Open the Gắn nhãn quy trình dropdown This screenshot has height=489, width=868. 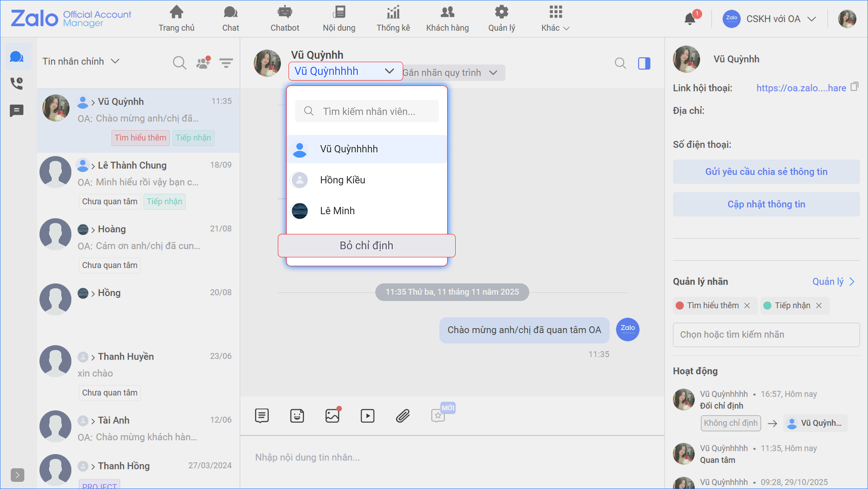[x=452, y=72]
